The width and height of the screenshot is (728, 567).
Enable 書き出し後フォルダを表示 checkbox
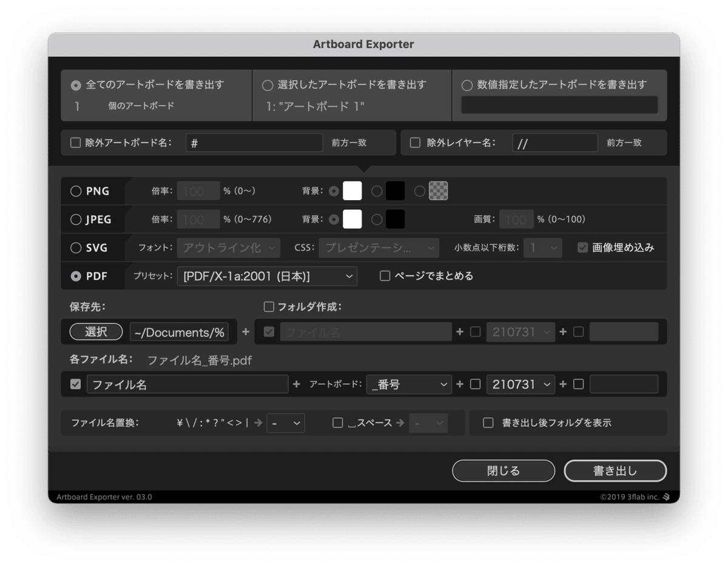tap(488, 423)
